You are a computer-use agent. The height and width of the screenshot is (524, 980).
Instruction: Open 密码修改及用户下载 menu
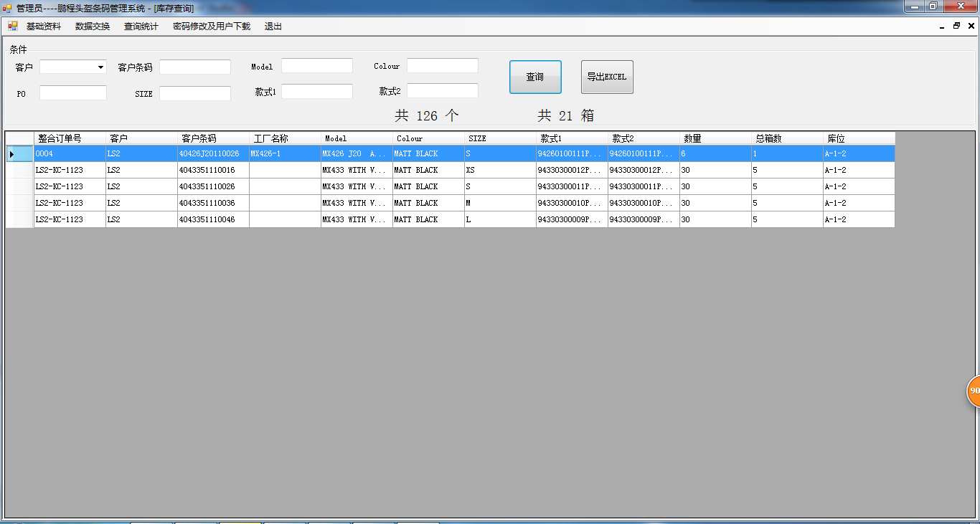point(212,27)
